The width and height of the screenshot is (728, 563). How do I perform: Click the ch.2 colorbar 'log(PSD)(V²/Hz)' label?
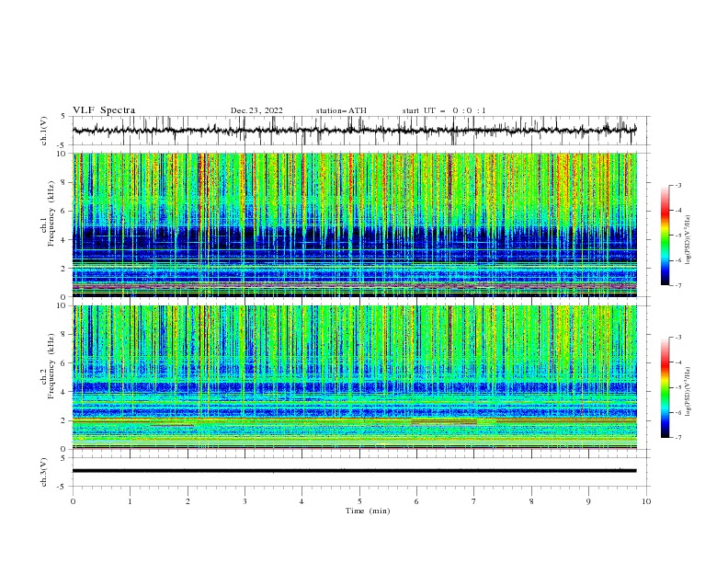(x=688, y=392)
